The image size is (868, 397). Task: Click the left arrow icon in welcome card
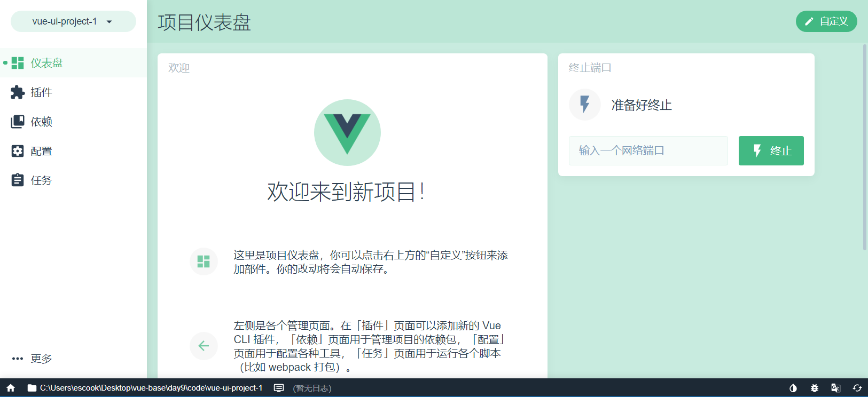click(204, 346)
